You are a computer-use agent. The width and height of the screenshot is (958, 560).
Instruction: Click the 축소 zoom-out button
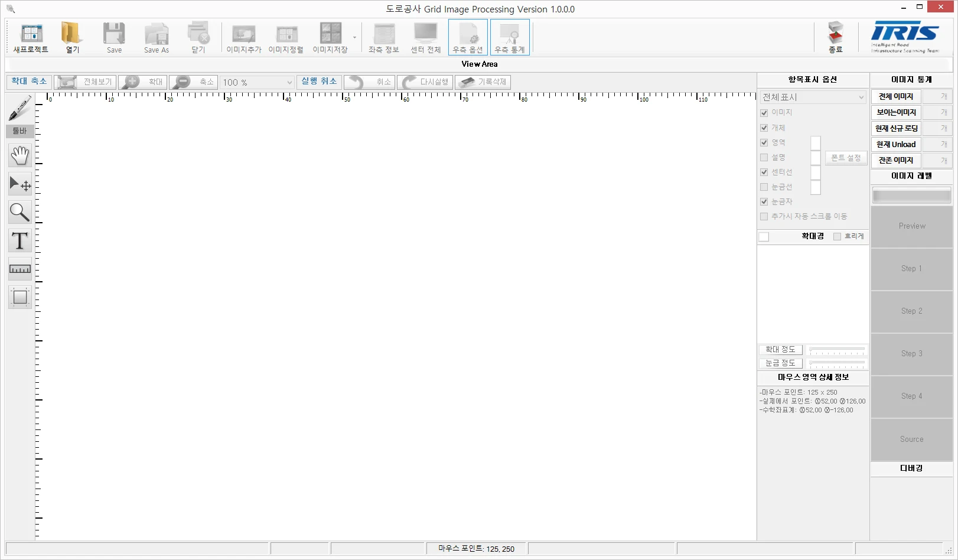pyautogui.click(x=193, y=82)
